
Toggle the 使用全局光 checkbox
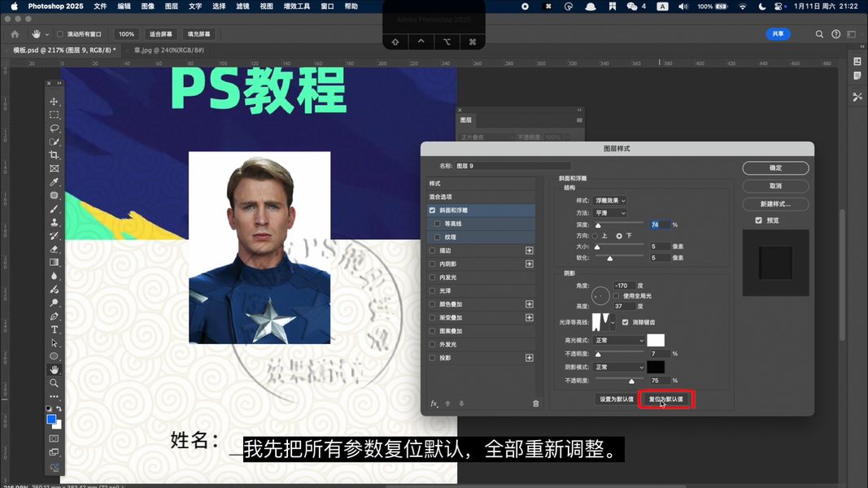pyautogui.click(x=616, y=296)
